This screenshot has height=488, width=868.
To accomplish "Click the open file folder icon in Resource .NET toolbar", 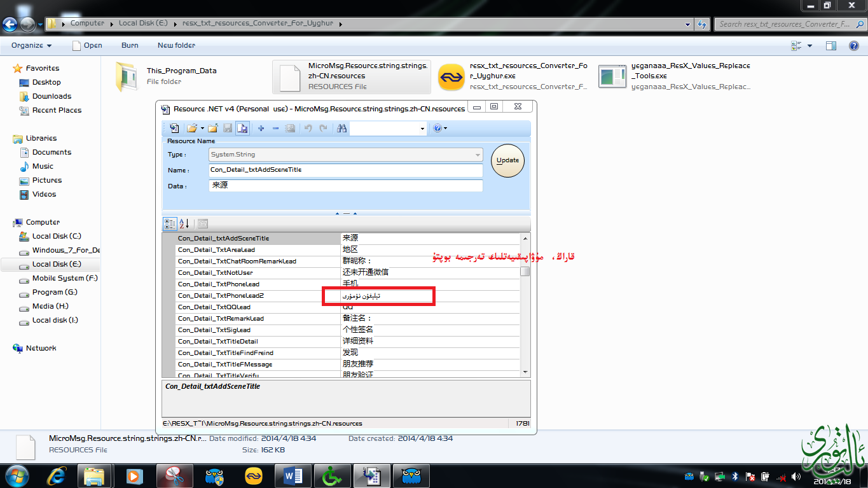I will [191, 128].
